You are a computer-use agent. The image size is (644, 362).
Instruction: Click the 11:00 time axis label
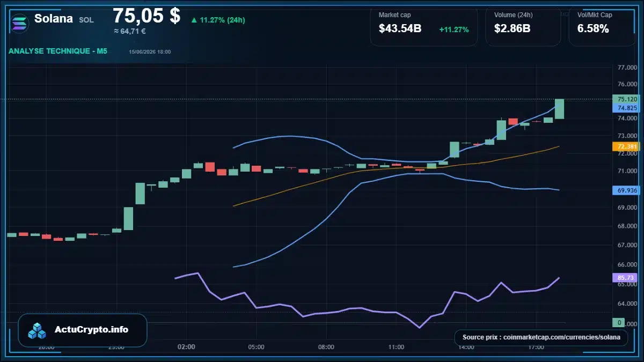pos(396,348)
